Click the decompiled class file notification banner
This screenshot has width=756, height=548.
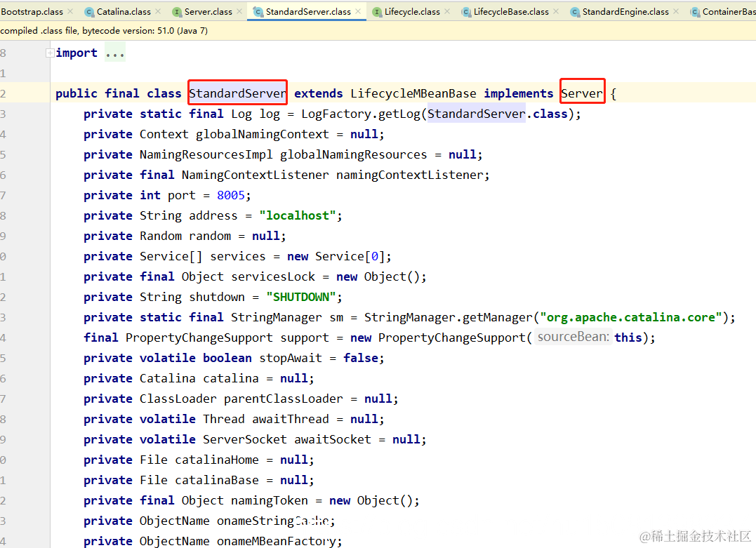tap(378, 30)
